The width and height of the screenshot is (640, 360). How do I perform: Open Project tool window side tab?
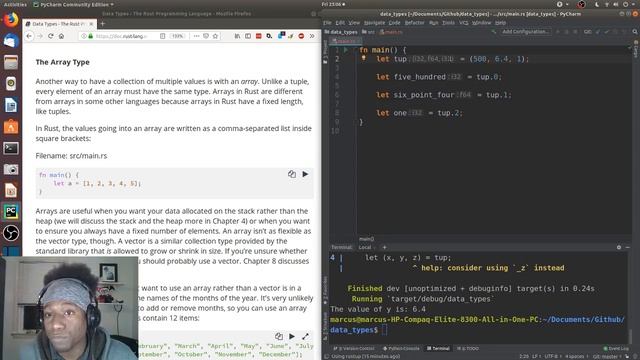click(325, 52)
